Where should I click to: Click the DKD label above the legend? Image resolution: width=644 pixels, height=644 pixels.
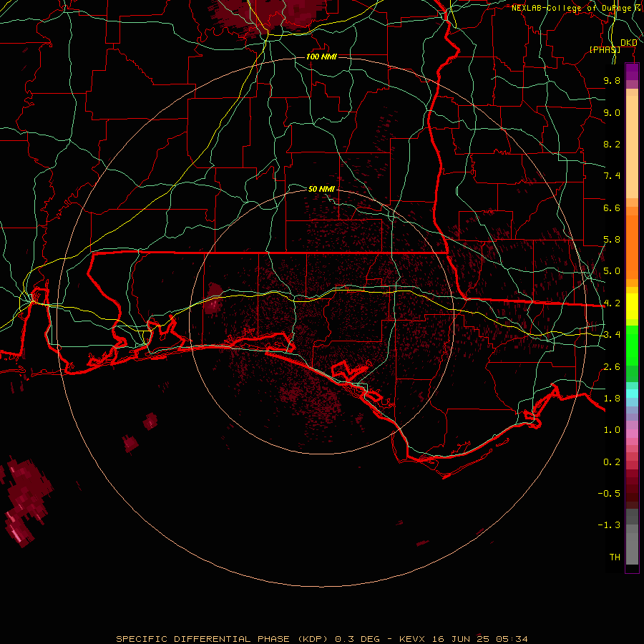628,42
